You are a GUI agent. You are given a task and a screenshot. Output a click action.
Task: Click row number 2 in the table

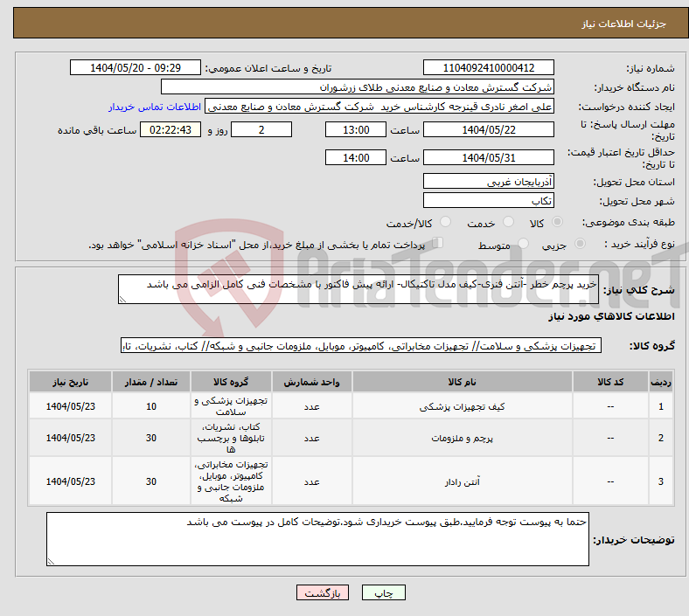coord(660,438)
